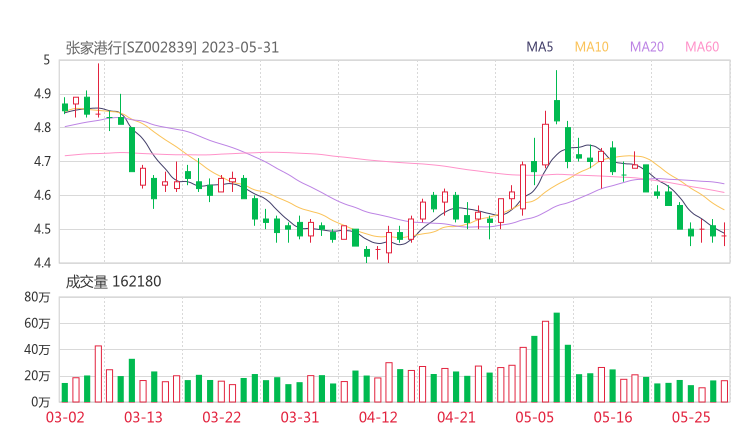Viewport: 740px width, 440px height.
Task: Click the volume axis label 40万
Action: pyautogui.click(x=37, y=350)
